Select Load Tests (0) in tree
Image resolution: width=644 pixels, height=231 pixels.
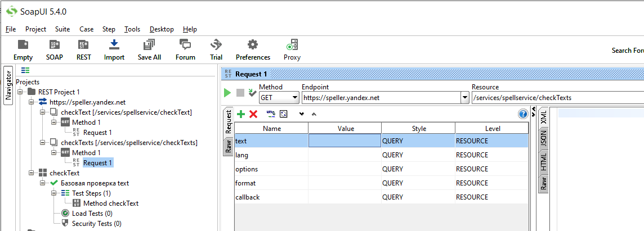[x=92, y=214]
